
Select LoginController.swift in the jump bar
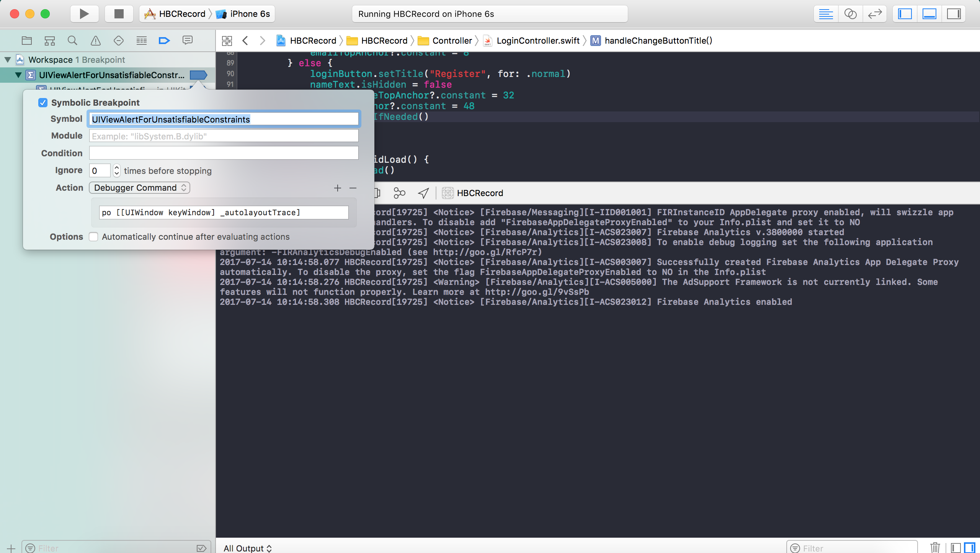(537, 41)
